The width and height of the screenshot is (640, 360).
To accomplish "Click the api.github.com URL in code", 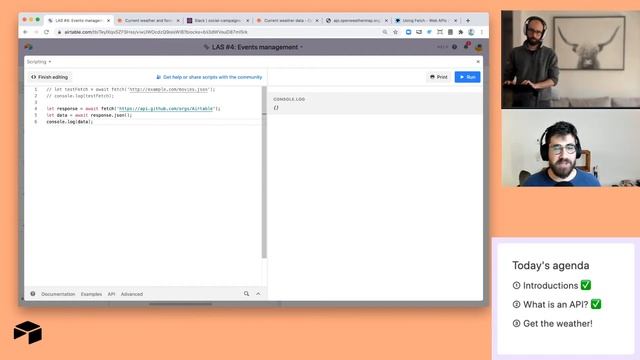I will point(166,109).
